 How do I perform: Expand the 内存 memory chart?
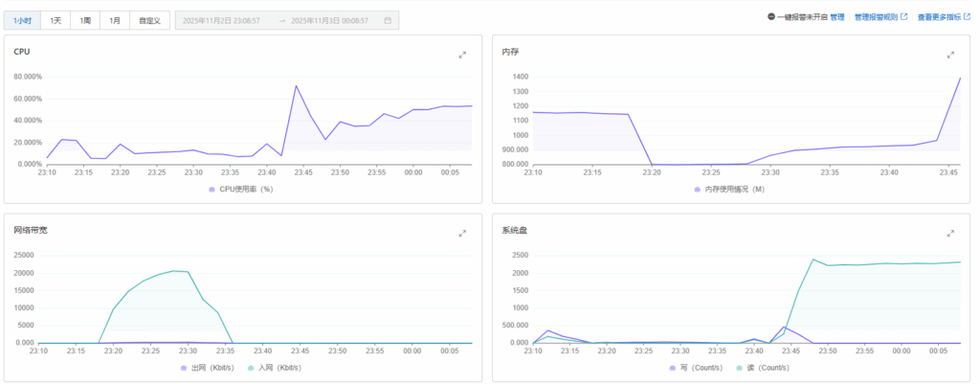(x=950, y=55)
